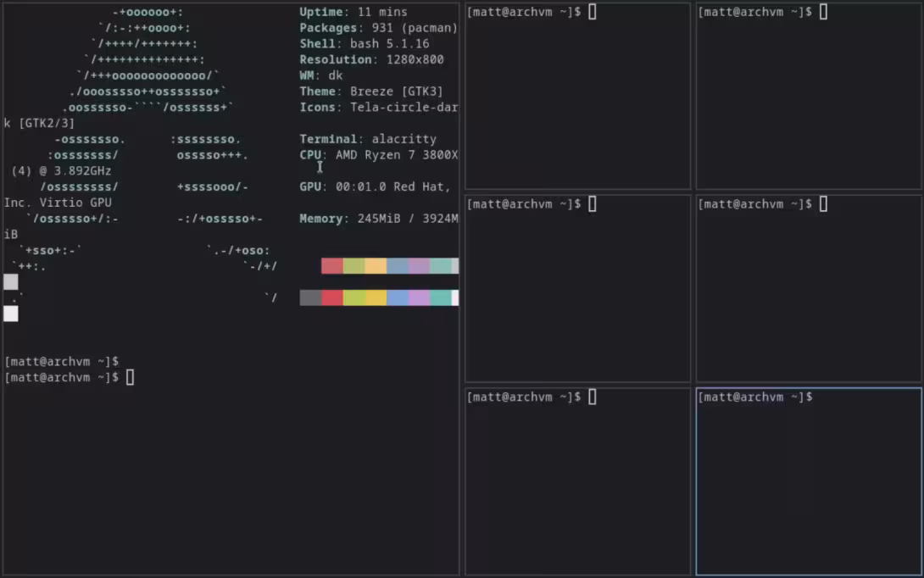Click the white swatch ending the lower color row
The width and height of the screenshot is (924, 578).
(455, 298)
